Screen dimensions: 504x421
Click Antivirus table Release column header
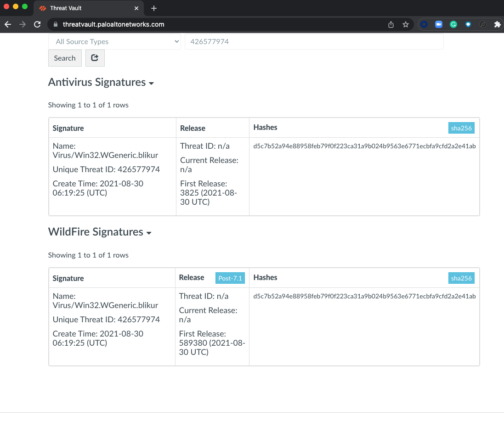[x=193, y=128]
